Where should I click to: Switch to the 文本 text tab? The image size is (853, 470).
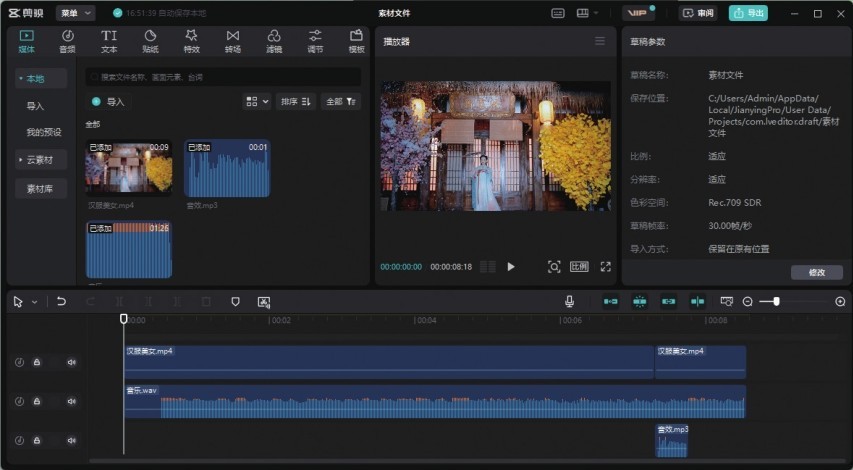coord(109,41)
